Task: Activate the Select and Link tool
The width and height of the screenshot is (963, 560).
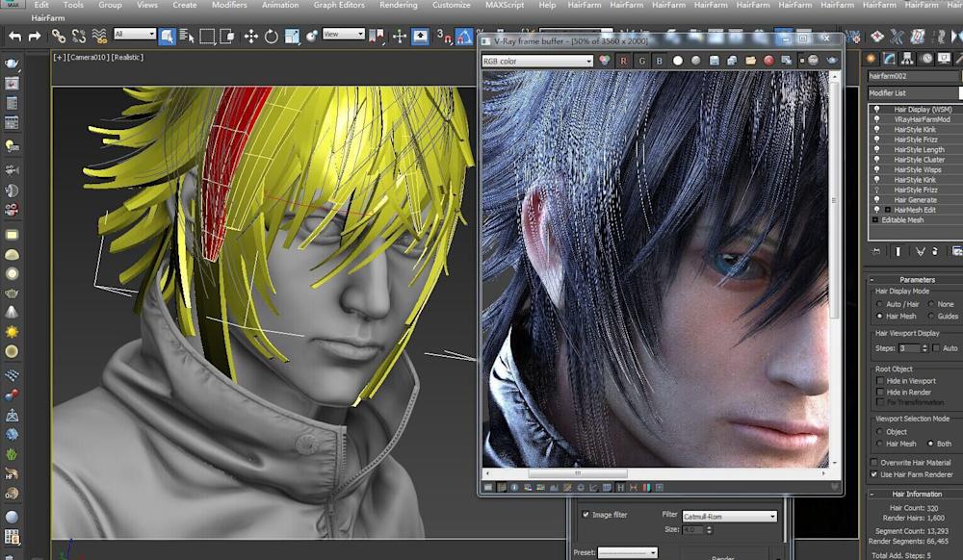Action: pyautogui.click(x=59, y=37)
